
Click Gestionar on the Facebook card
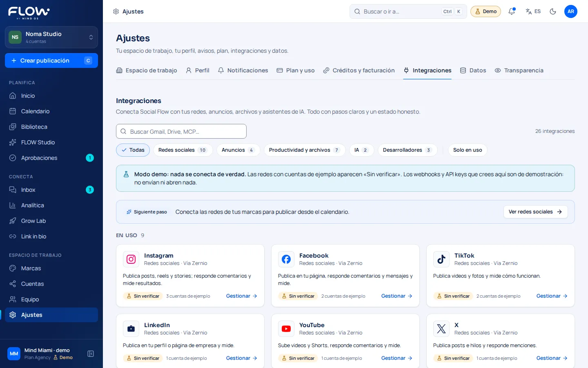point(397,296)
